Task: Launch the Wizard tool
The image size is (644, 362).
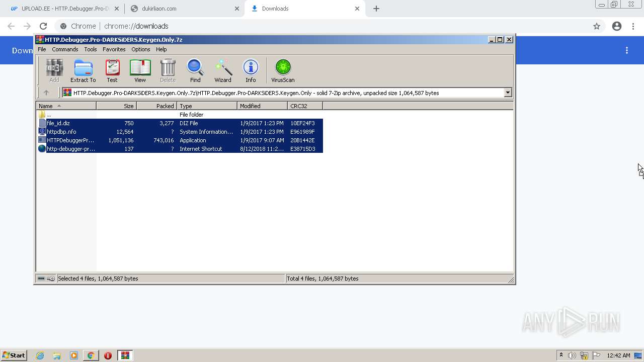Action: [x=223, y=70]
